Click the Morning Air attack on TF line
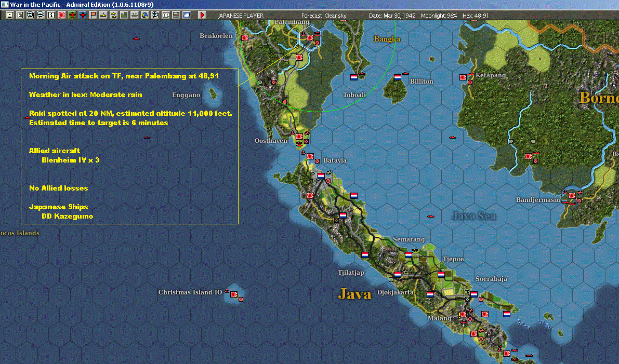This screenshot has width=619, height=364. pos(124,76)
